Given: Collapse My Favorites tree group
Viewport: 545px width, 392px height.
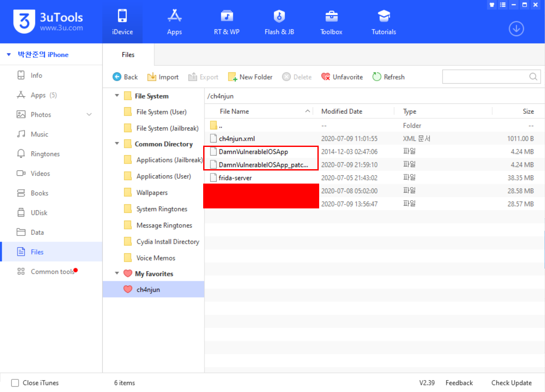Looking at the screenshot, I should [x=116, y=274].
